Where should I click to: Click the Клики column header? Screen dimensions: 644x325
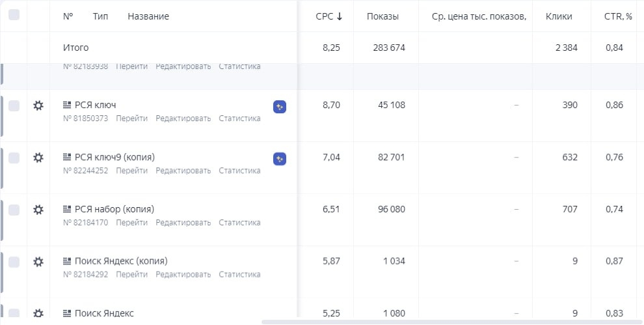(x=559, y=16)
